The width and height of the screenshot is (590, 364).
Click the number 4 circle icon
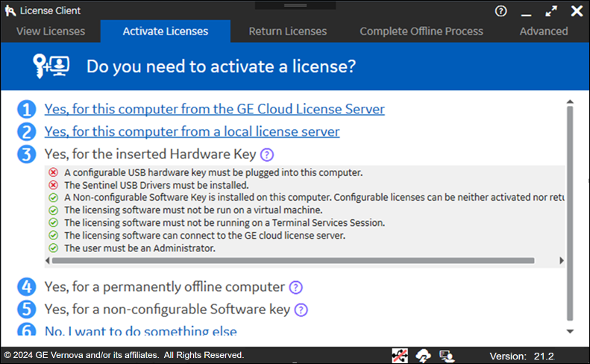[x=26, y=287]
